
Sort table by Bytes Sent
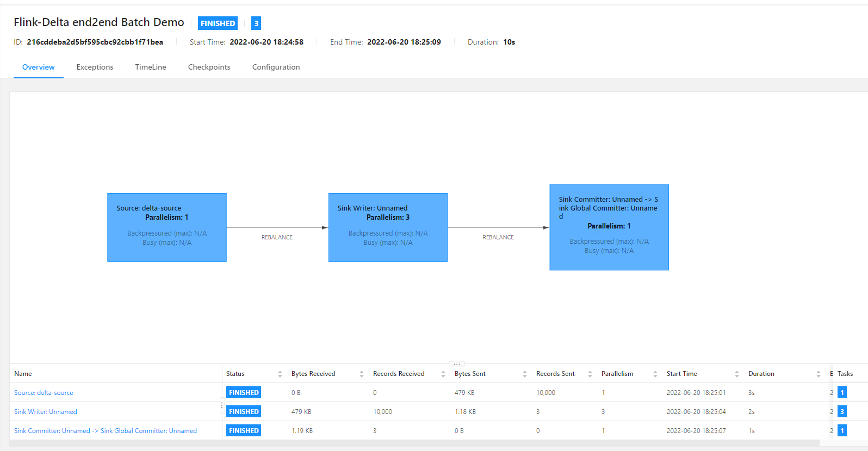click(525, 374)
